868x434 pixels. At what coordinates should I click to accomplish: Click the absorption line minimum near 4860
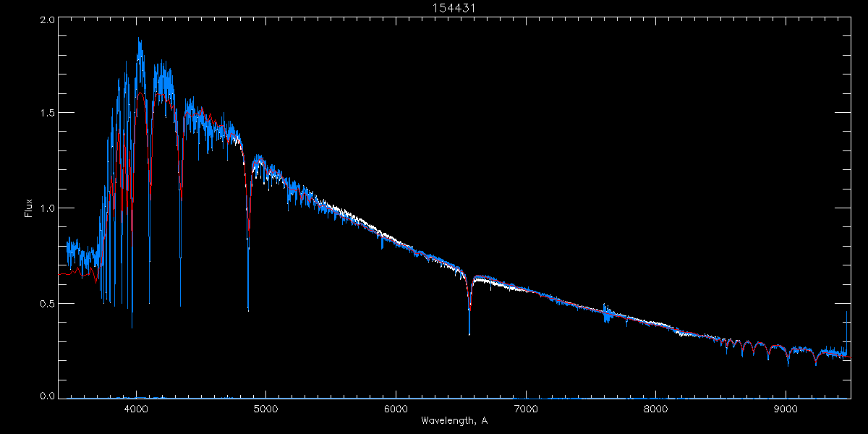pyautogui.click(x=248, y=309)
